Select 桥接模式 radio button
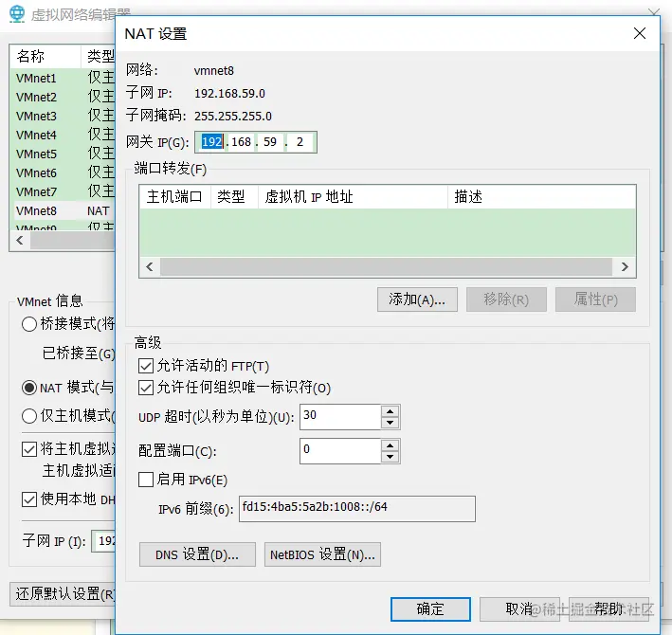The image size is (672, 635). (29, 324)
